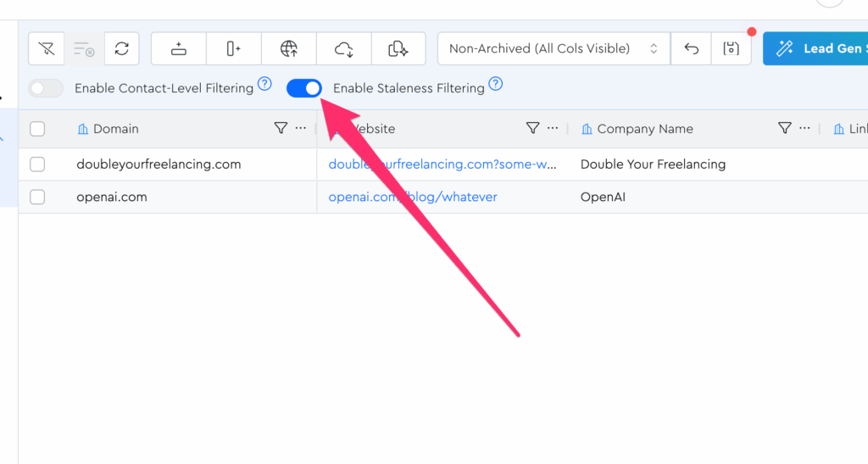The width and height of the screenshot is (868, 464).
Task: Turn on Enable Contact-Level Filtering toggle
Action: [x=46, y=88]
